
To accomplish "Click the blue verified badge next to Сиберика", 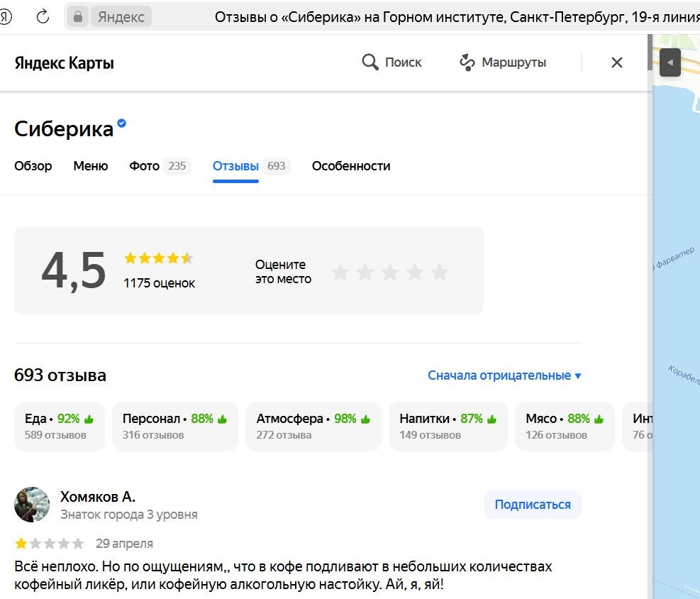I will coord(121,122).
